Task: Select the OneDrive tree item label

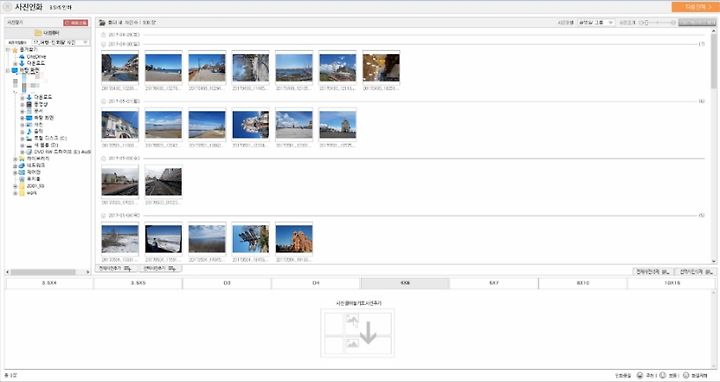Action: 36,56
